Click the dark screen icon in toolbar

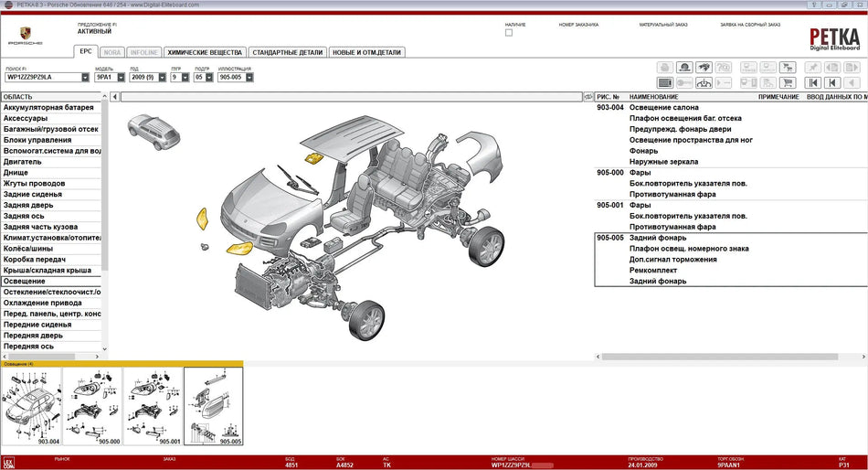[x=665, y=82]
